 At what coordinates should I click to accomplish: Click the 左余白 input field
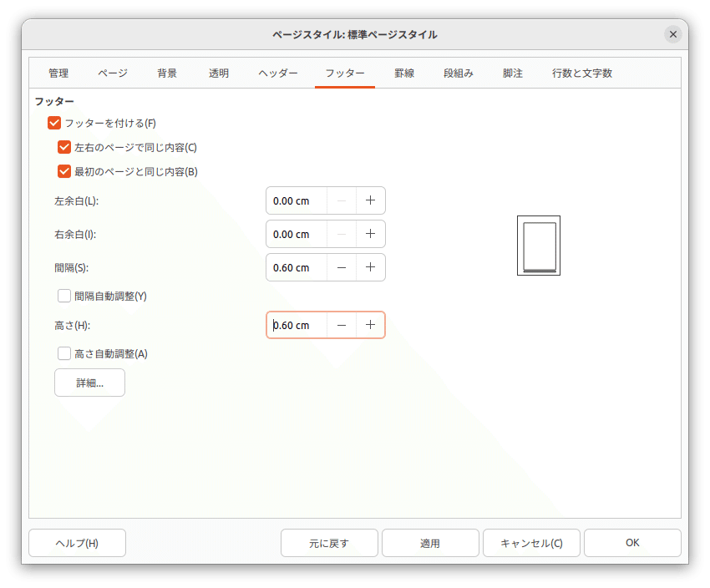coord(297,200)
